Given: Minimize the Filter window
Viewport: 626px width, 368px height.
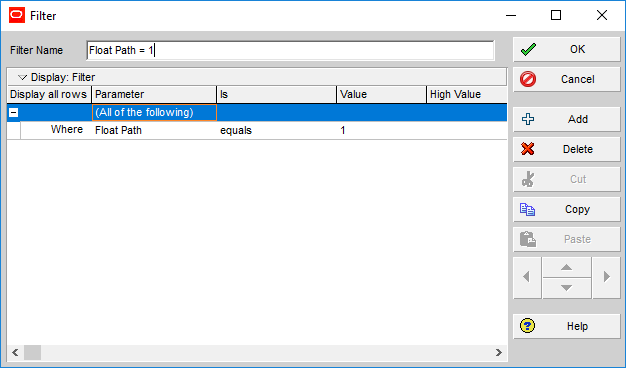Looking at the screenshot, I should 511,15.
